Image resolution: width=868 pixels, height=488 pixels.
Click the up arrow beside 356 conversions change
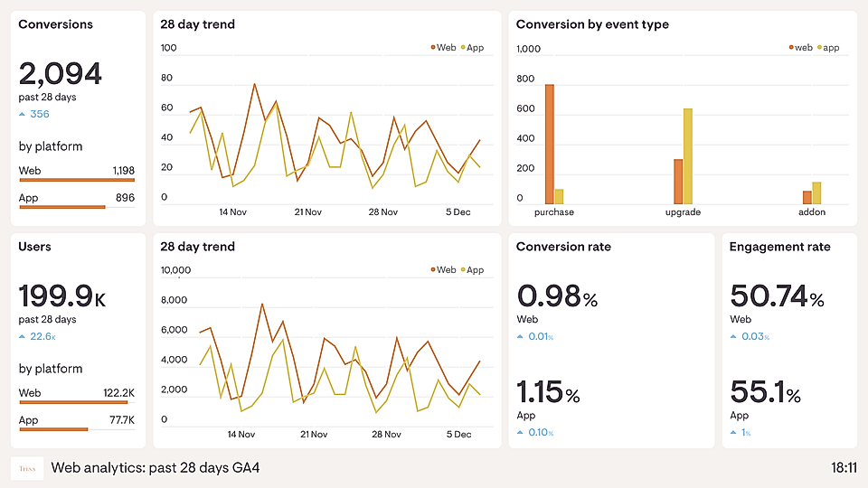[22, 115]
